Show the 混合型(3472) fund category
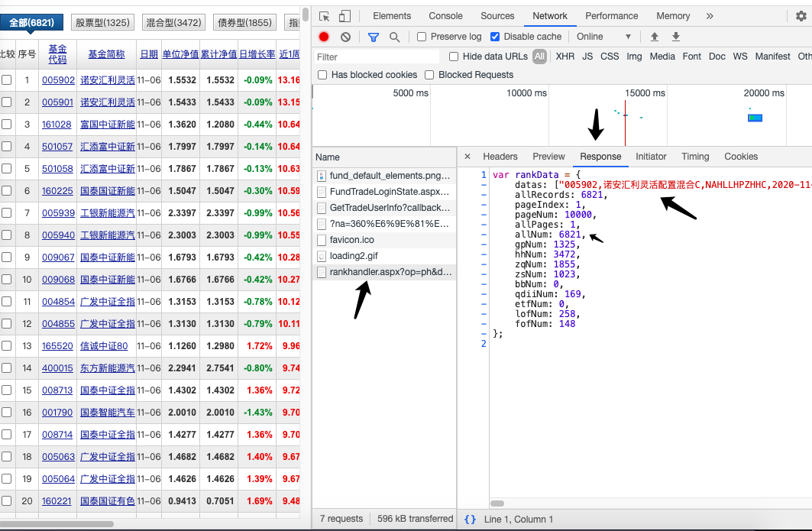The image size is (812, 531). (x=173, y=22)
